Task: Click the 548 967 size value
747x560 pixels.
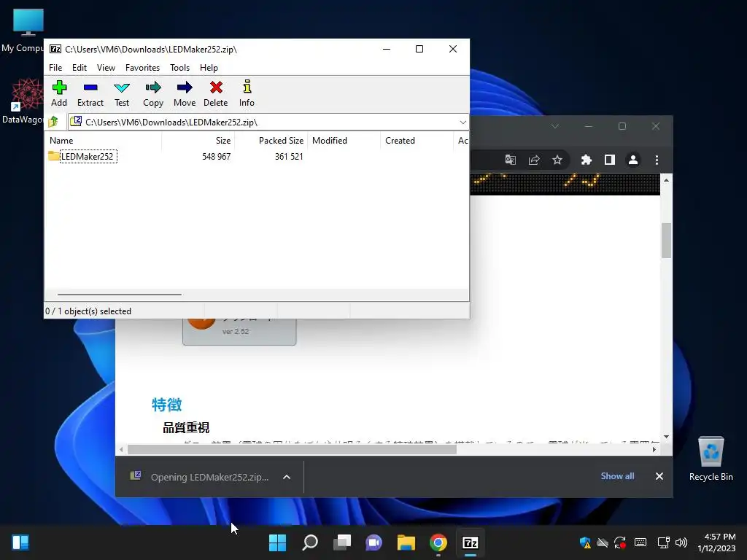Action: 216,156
